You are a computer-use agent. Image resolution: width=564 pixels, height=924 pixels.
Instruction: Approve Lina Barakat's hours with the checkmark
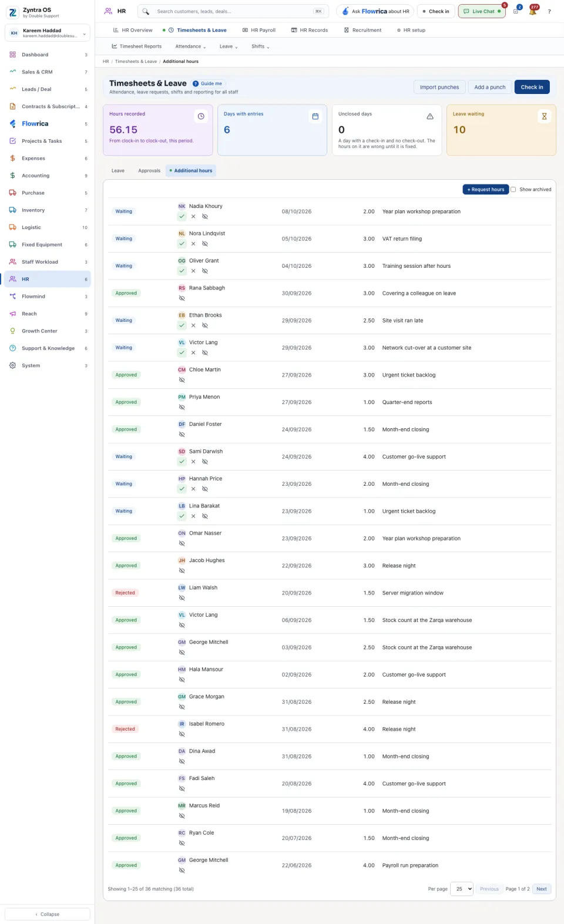[182, 516]
